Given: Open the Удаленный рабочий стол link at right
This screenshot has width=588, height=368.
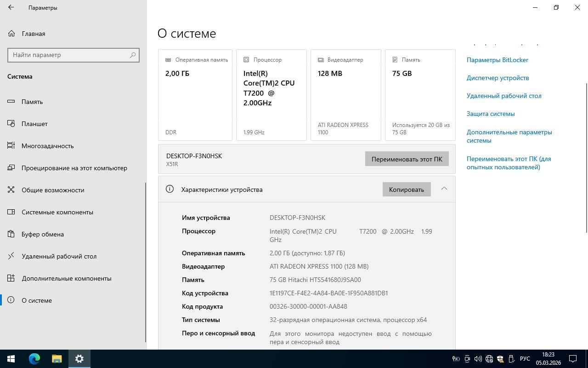Looking at the screenshot, I should tap(504, 96).
